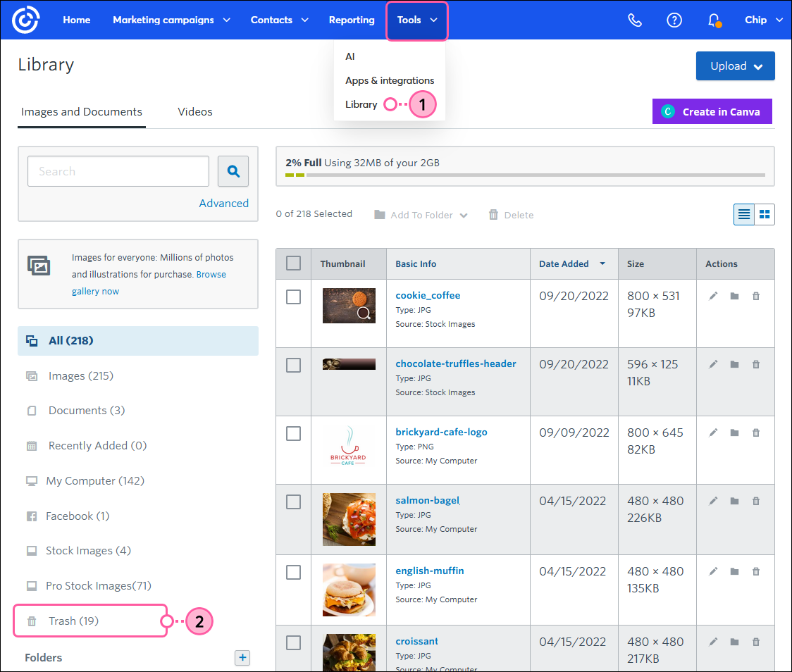Move cookie_coffee to folder icon
The image size is (792, 672).
[x=734, y=296]
